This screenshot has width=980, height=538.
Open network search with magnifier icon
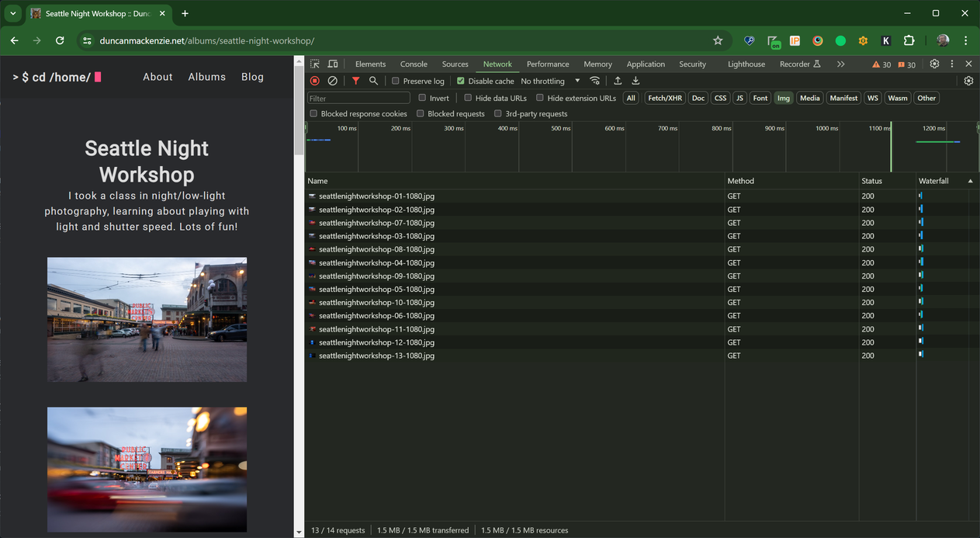[373, 81]
